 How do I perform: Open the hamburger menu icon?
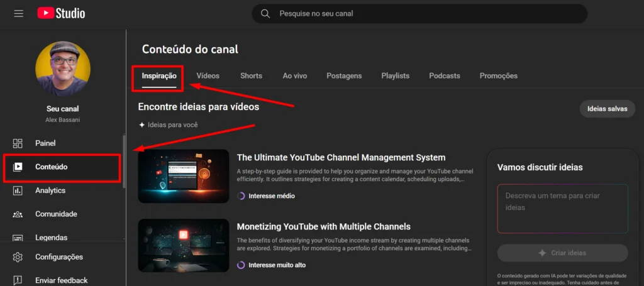click(x=18, y=13)
